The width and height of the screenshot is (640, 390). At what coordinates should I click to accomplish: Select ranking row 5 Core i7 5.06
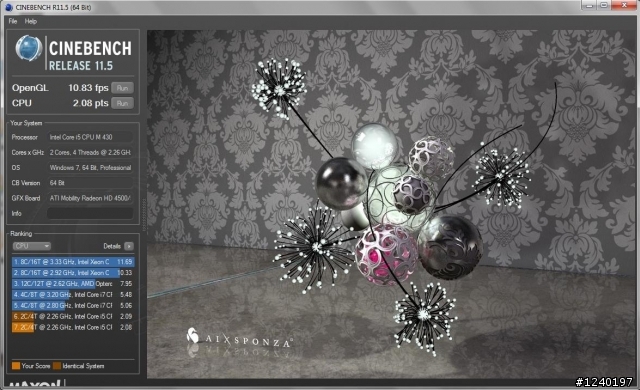point(73,306)
